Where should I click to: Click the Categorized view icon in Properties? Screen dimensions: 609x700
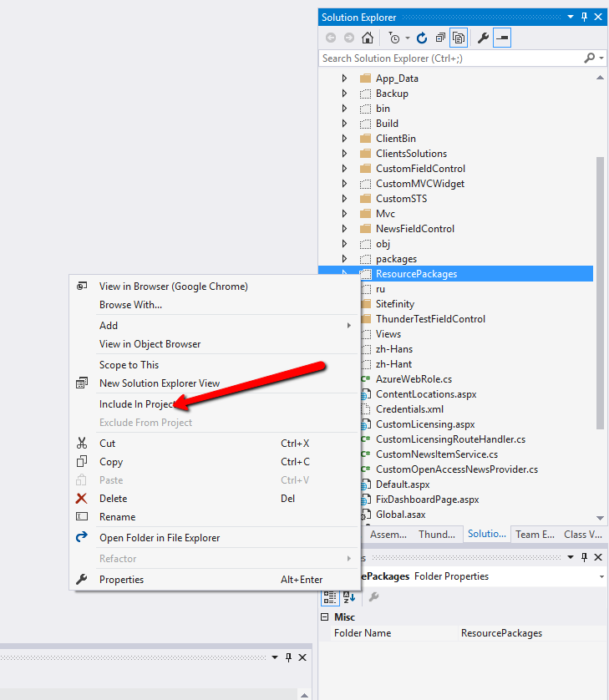click(330, 597)
